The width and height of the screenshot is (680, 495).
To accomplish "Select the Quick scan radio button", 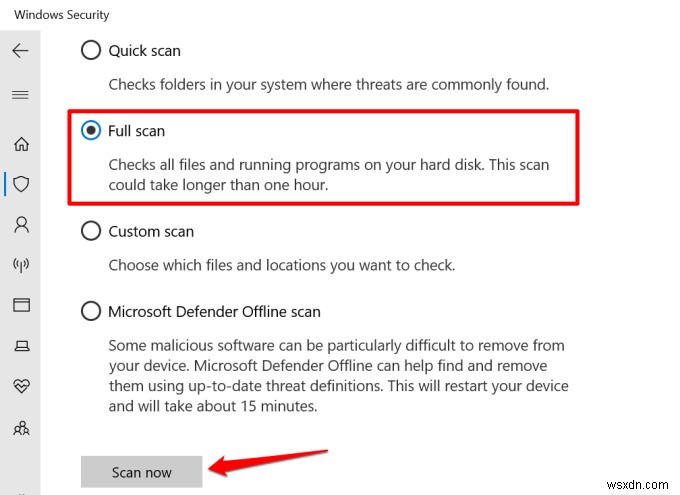I will tap(91, 50).
